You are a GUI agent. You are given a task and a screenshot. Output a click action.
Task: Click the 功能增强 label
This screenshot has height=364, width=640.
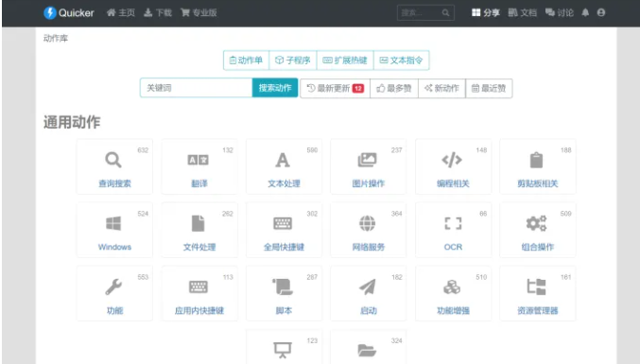(x=453, y=310)
